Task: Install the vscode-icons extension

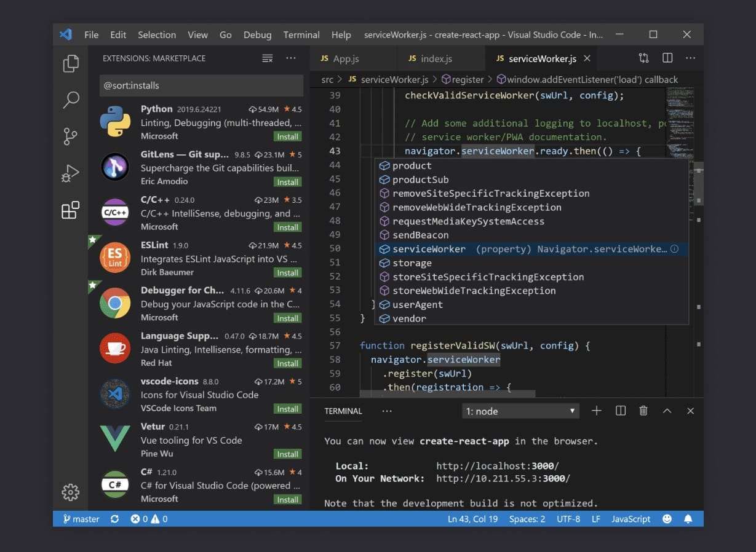Action: tap(287, 409)
